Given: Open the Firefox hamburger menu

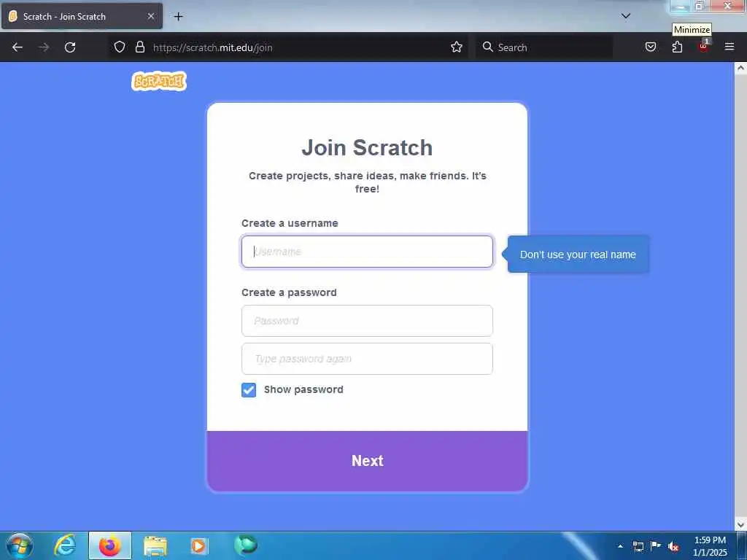Looking at the screenshot, I should coord(729,47).
